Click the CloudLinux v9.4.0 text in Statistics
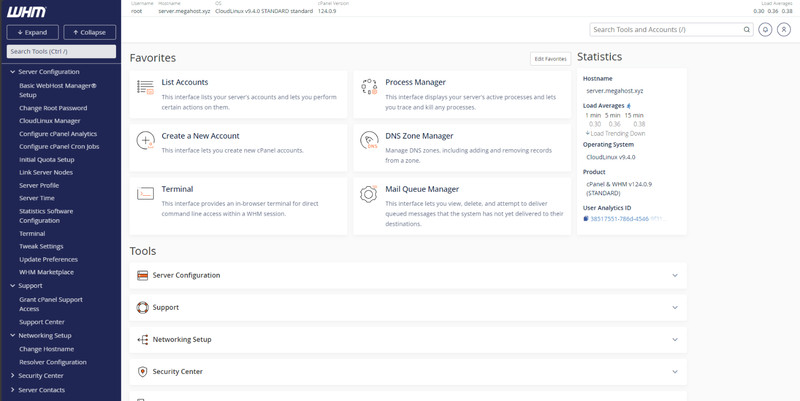800x401 pixels. tap(611, 157)
